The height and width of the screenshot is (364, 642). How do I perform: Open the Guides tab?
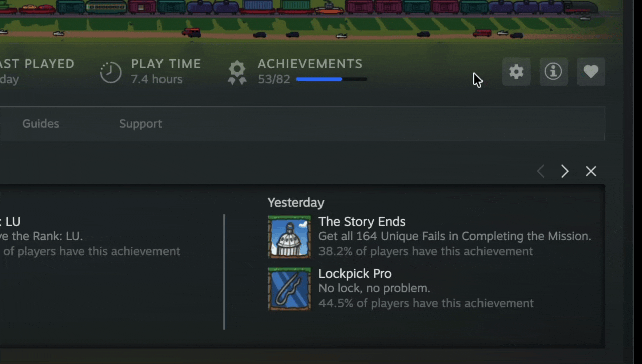41,124
